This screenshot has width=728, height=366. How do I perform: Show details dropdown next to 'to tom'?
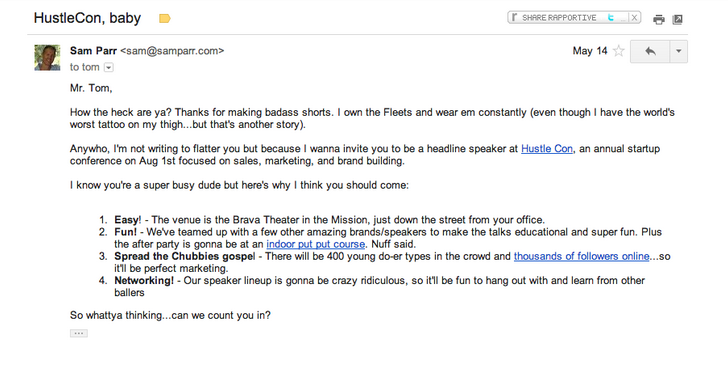click(x=109, y=68)
